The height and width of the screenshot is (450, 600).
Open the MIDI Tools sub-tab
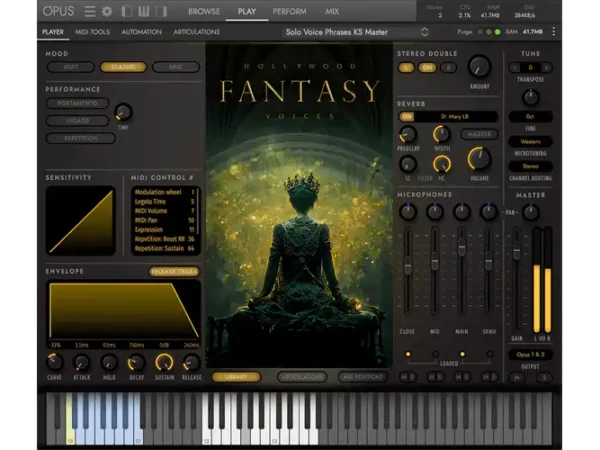tap(93, 32)
